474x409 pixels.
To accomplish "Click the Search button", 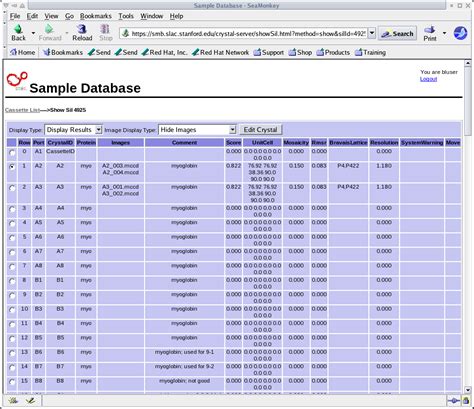I will pyautogui.click(x=397, y=33).
